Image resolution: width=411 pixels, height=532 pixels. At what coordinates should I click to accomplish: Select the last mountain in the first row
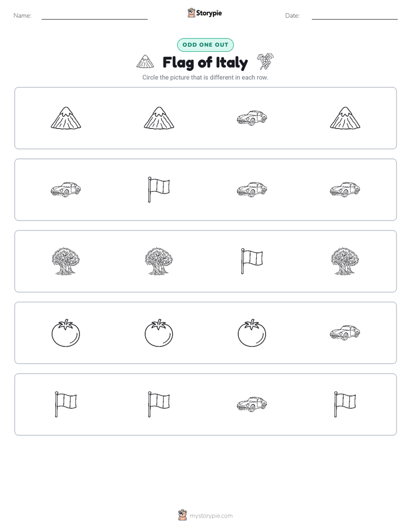[x=345, y=118]
